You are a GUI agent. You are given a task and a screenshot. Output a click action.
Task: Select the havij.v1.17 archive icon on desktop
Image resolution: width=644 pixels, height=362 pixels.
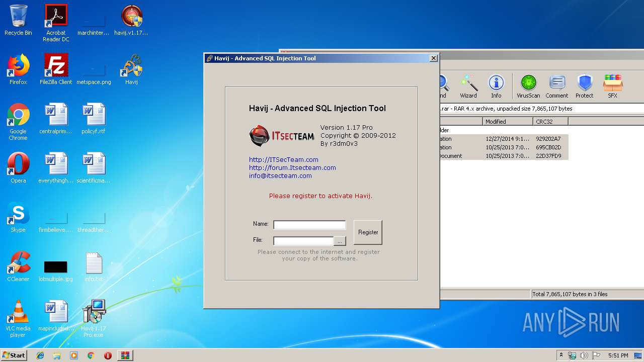131,20
